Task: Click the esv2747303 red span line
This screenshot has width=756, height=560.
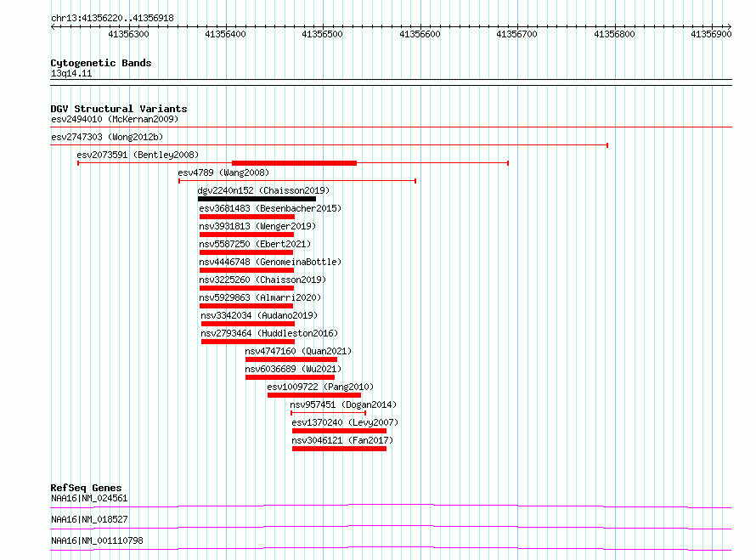Action: [x=330, y=144]
